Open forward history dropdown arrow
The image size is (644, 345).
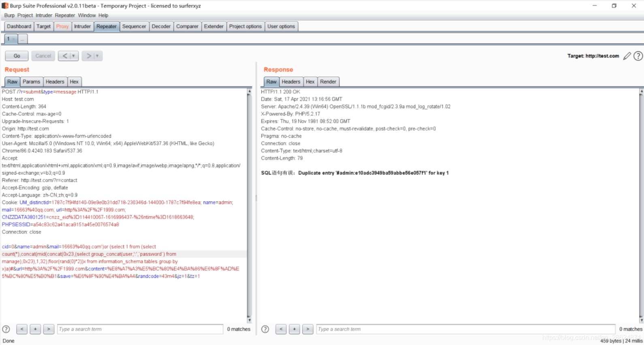98,56
